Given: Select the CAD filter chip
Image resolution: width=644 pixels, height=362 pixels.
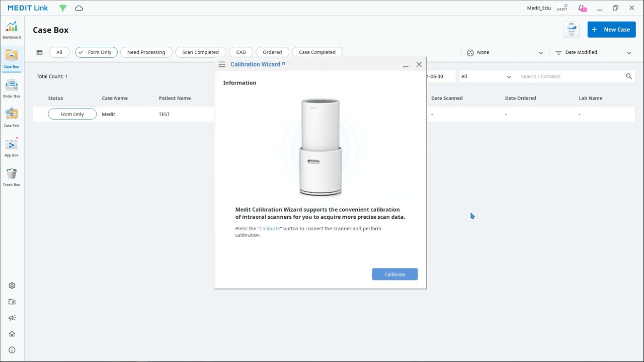Looking at the screenshot, I should (x=241, y=52).
